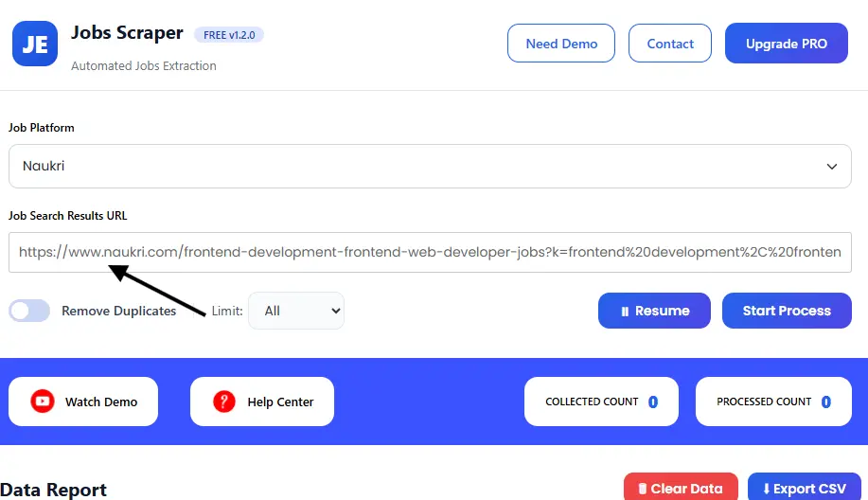
Task: Expand the Job Platform chevron arrow
Action: pos(831,166)
